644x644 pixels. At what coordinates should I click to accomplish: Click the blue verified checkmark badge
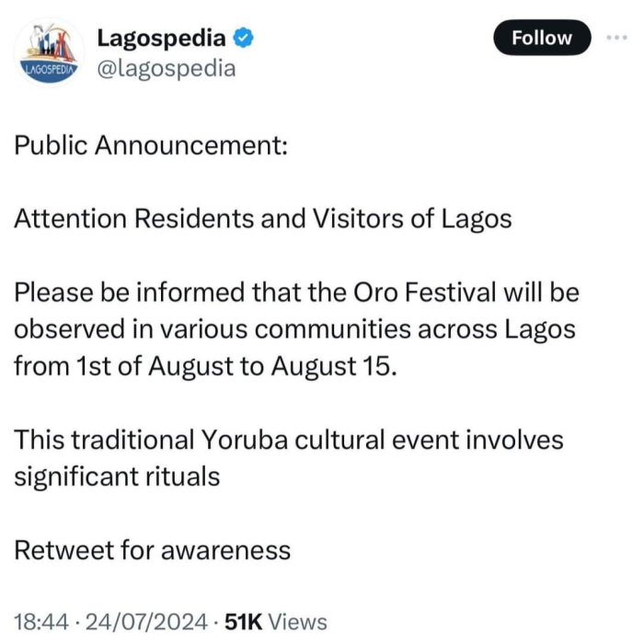pyautogui.click(x=243, y=39)
